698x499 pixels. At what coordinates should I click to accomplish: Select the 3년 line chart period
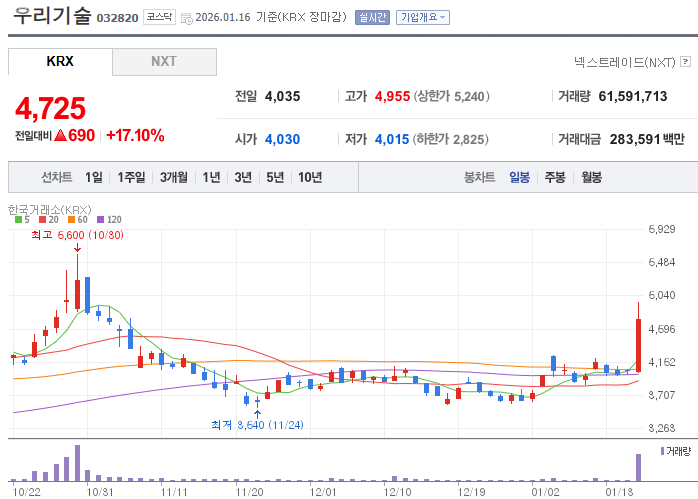243,177
